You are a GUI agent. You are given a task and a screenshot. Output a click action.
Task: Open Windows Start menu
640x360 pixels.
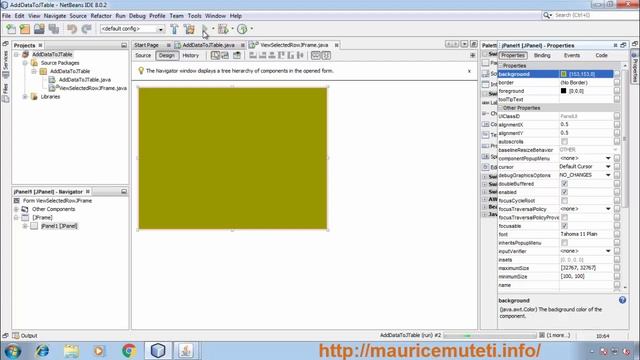tap(13, 351)
